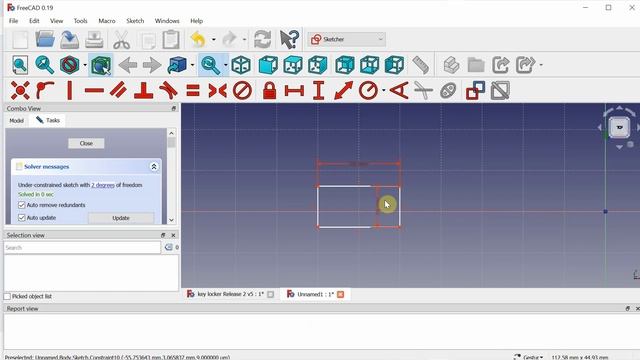The image size is (640, 360).
Task: Apply equal constraint
Action: (x=193, y=90)
